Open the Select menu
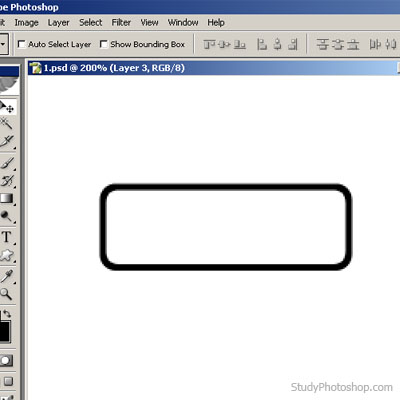This screenshot has width=400, height=400. (90, 23)
